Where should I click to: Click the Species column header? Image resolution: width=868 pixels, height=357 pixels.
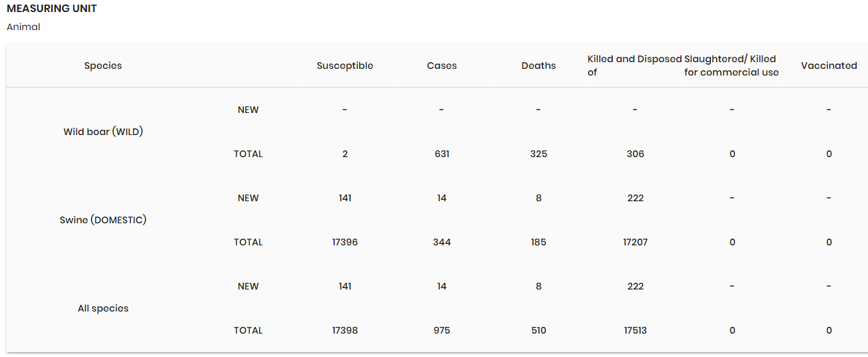[103, 66]
